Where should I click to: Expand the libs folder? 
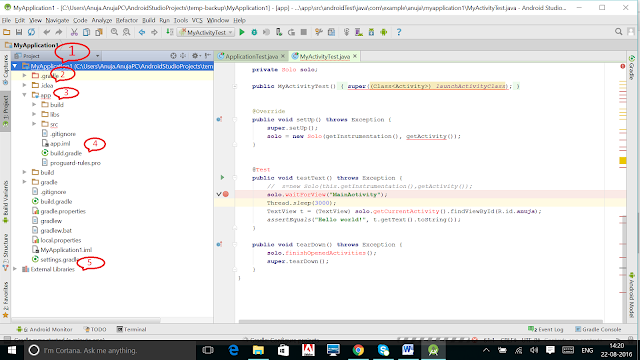(x=34, y=114)
